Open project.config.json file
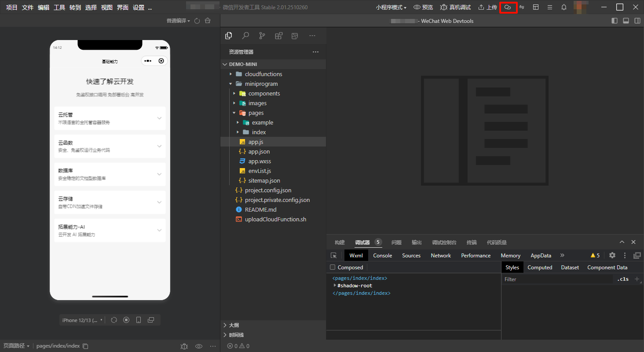The image size is (644, 352). tap(268, 190)
